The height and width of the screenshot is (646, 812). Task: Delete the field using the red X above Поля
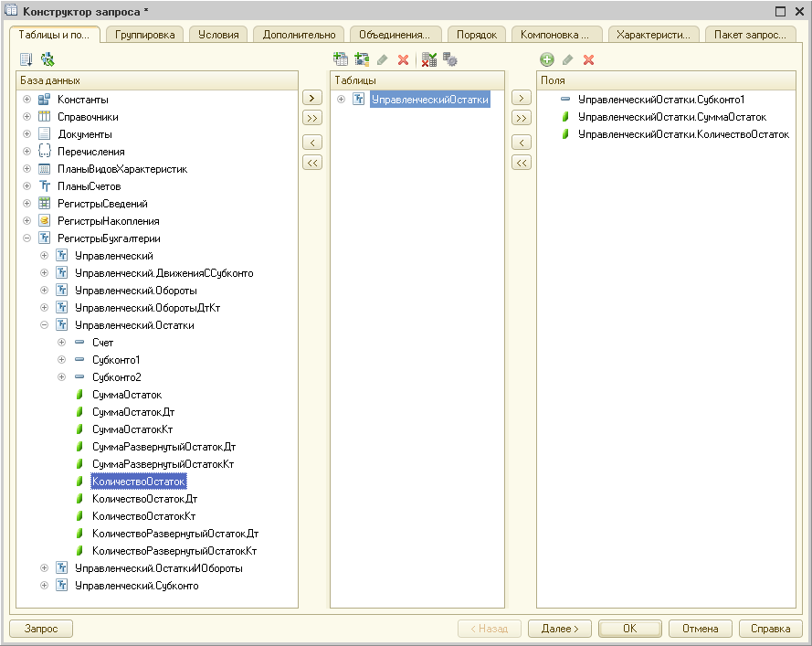(589, 59)
